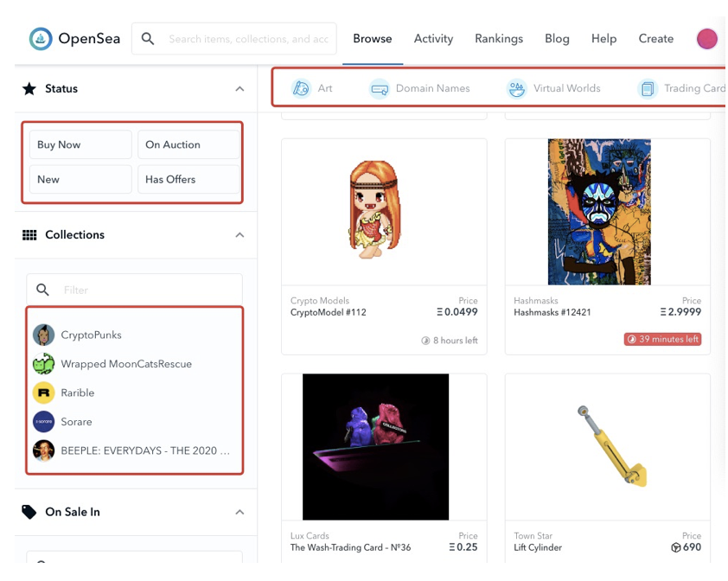Collapse the Status section
Screen dimensions: 728x581
[x=239, y=89]
